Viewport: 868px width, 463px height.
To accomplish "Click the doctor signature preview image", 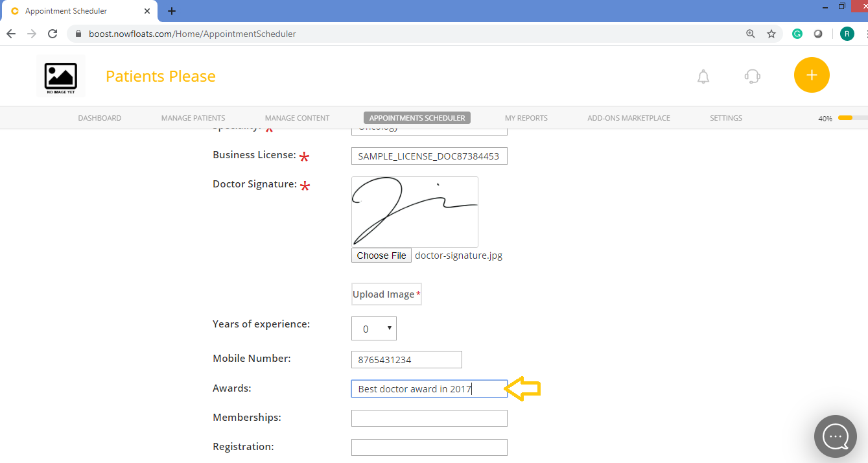I will (x=415, y=212).
